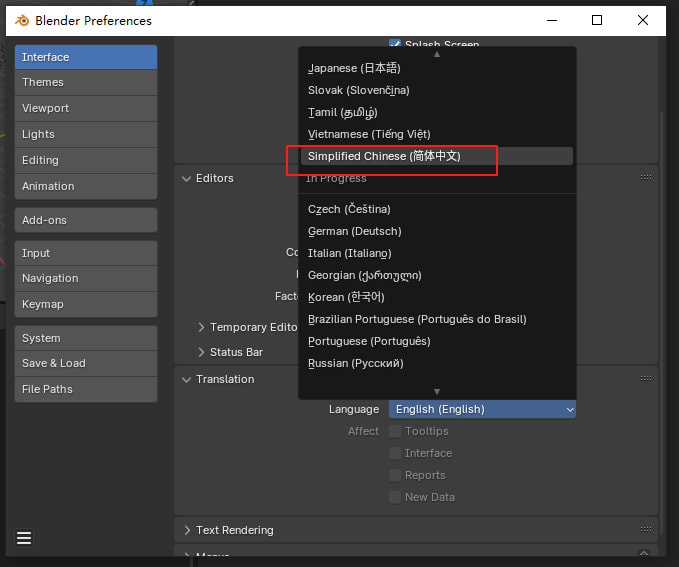Click the Editors panel drag grip icon

(x=646, y=178)
